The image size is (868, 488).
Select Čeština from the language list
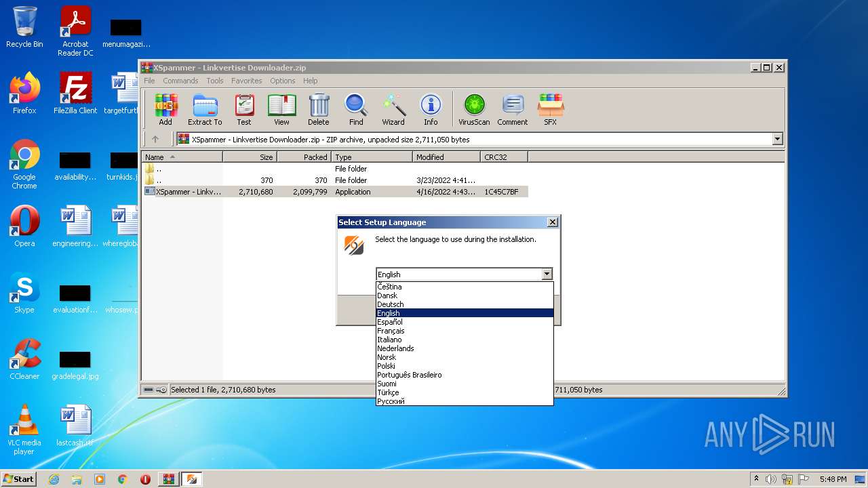tap(465, 287)
